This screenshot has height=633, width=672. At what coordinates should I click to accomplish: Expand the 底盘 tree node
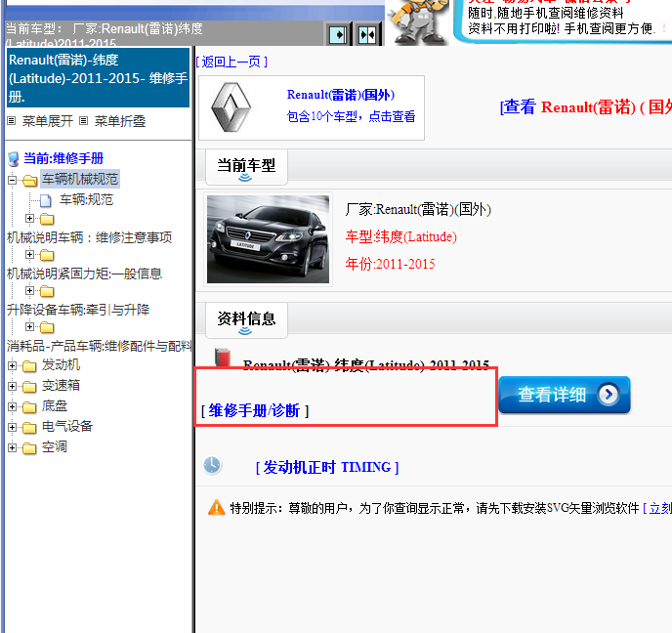point(12,406)
